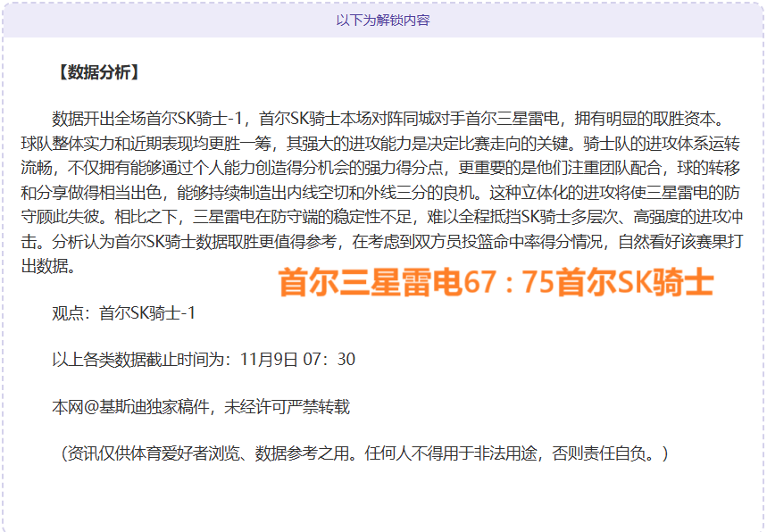Click the 观点：首尔SK骑士-1 line

123,313
